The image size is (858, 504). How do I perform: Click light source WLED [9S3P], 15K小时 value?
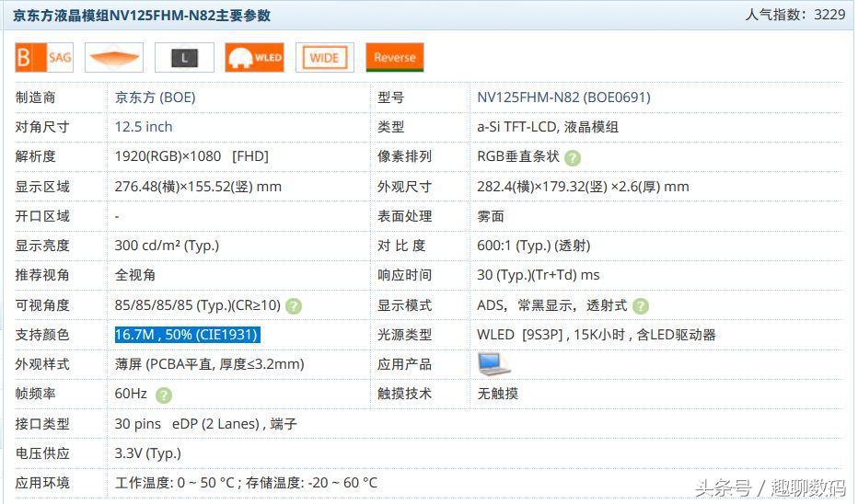click(x=596, y=335)
